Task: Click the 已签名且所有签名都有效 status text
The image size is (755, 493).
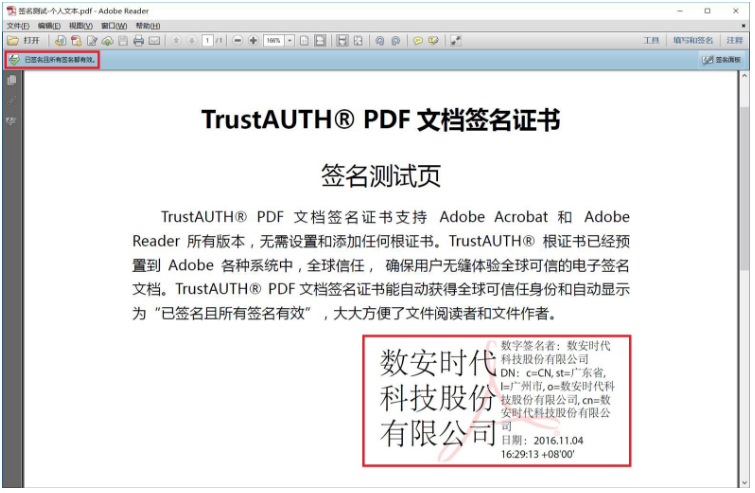Action: pyautogui.click(x=60, y=60)
